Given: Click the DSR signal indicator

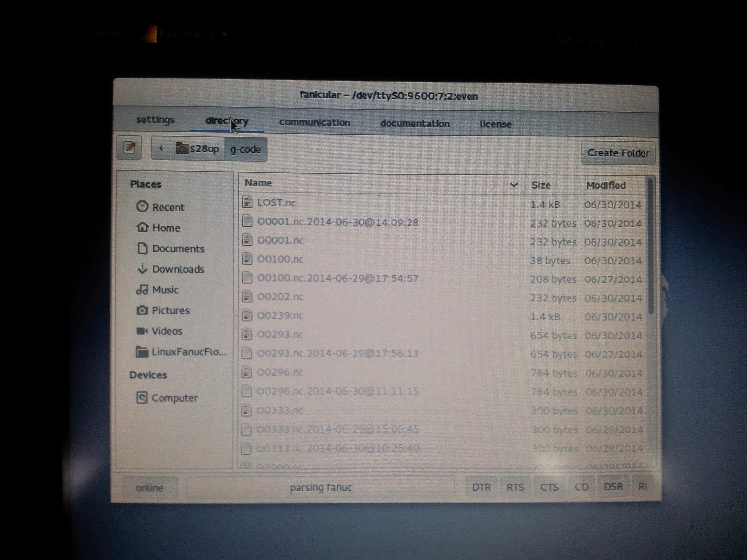Looking at the screenshot, I should (x=613, y=486).
